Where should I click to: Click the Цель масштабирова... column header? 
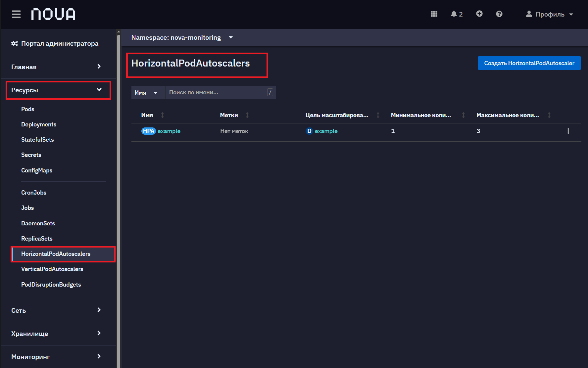point(337,115)
